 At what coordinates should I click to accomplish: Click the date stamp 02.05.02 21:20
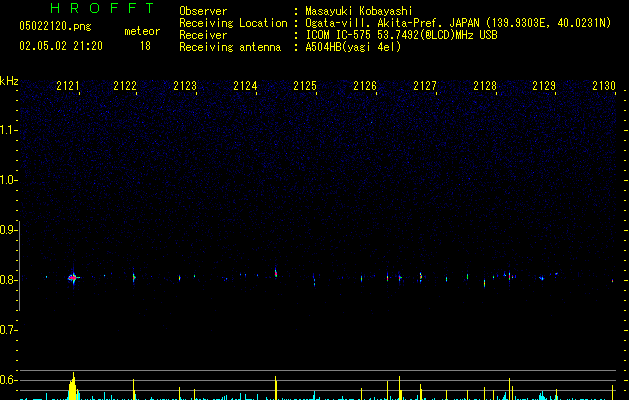point(61,46)
